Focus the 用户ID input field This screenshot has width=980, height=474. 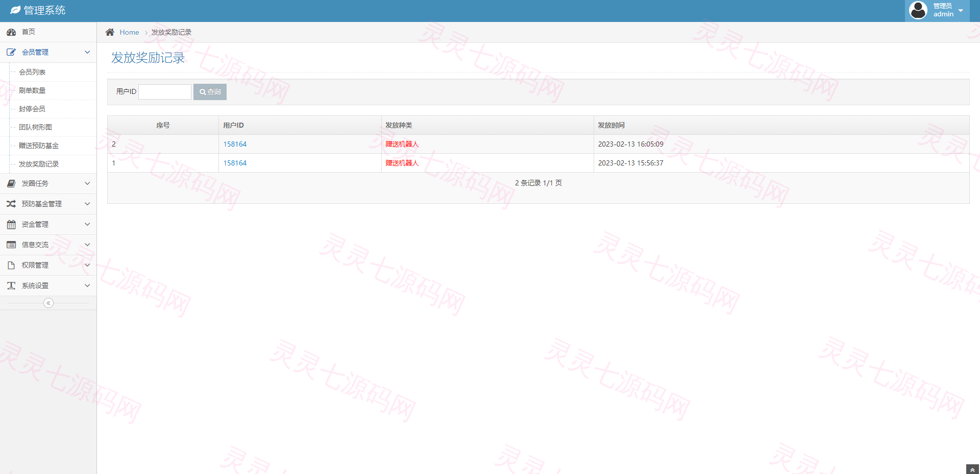pyautogui.click(x=165, y=92)
